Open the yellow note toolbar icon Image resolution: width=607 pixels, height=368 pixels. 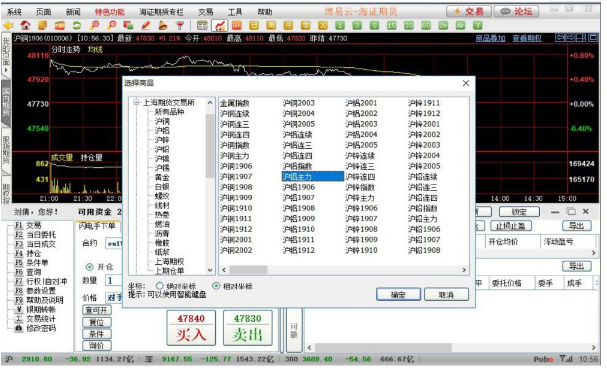(43, 26)
